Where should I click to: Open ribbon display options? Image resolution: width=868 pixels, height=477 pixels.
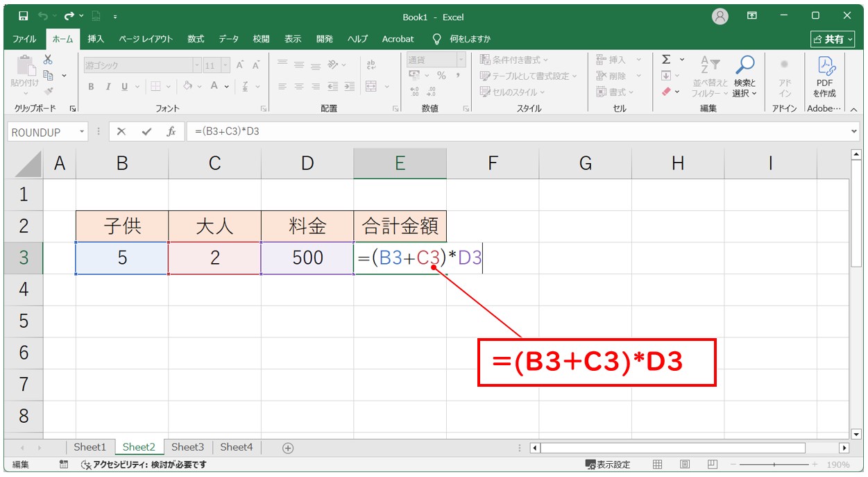pyautogui.click(x=751, y=16)
